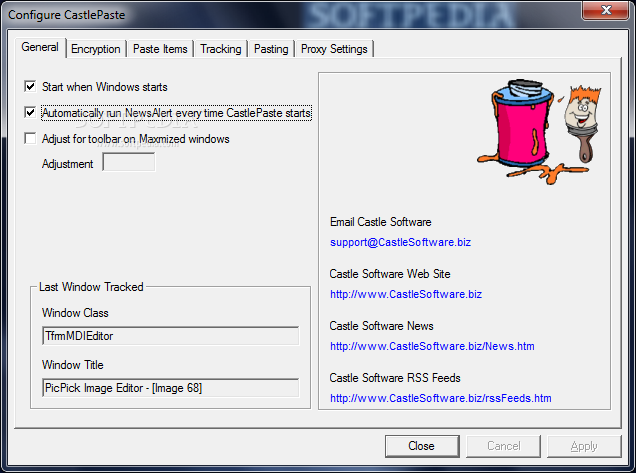636x473 pixels.
Task: Click the paint can and brush logo
Action: pos(539,131)
